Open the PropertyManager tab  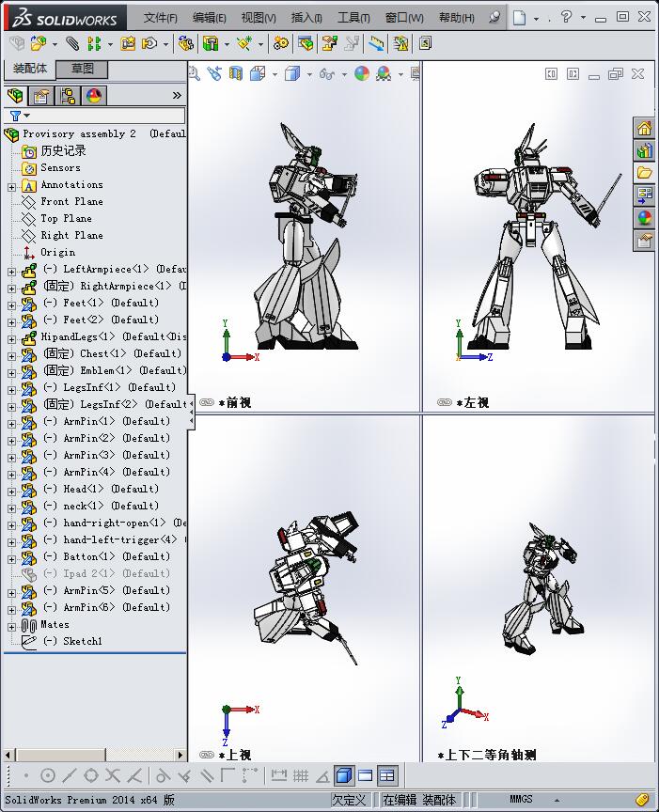pos(41,96)
